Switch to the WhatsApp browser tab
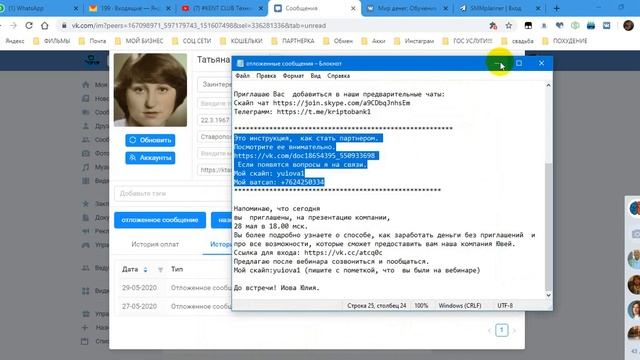640x360 pixels. click(38, 8)
